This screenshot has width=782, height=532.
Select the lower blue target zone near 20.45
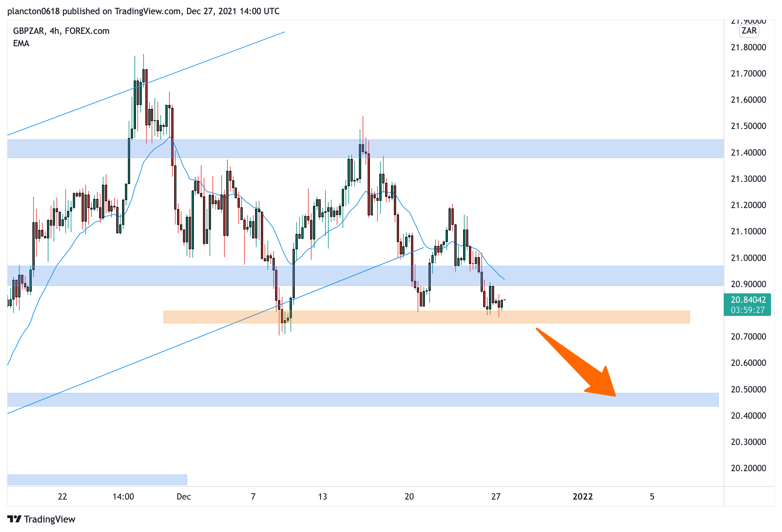[x=363, y=400]
